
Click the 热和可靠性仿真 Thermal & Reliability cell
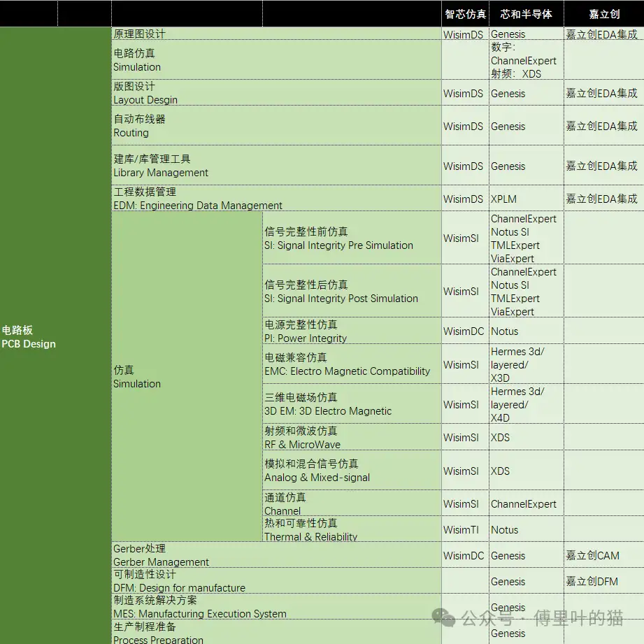(x=352, y=529)
